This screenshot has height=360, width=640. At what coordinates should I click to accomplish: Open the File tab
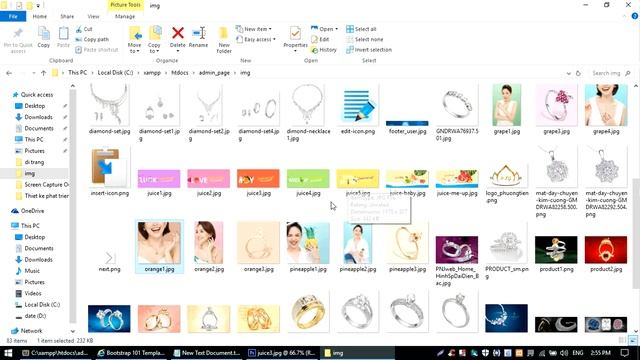[x=13, y=16]
